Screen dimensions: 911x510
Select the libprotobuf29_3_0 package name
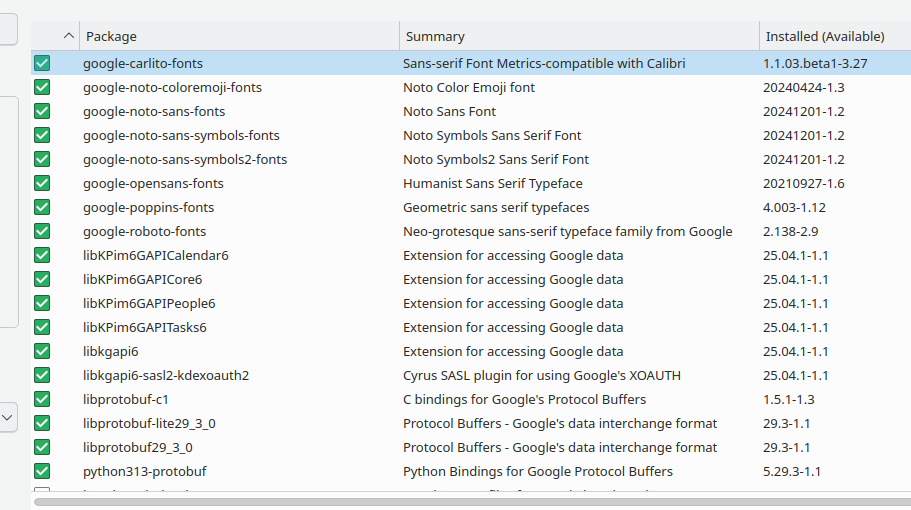(138, 447)
